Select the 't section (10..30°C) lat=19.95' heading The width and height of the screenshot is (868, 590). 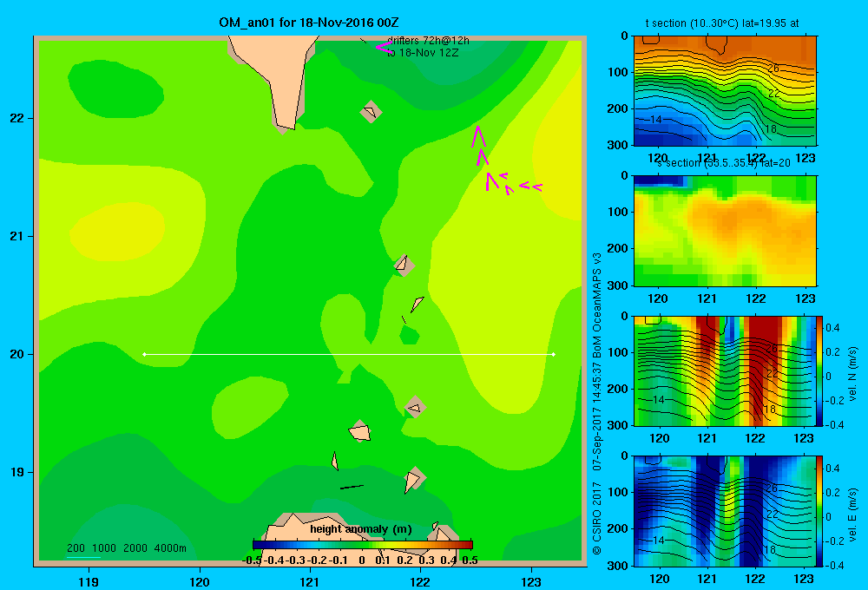click(722, 23)
